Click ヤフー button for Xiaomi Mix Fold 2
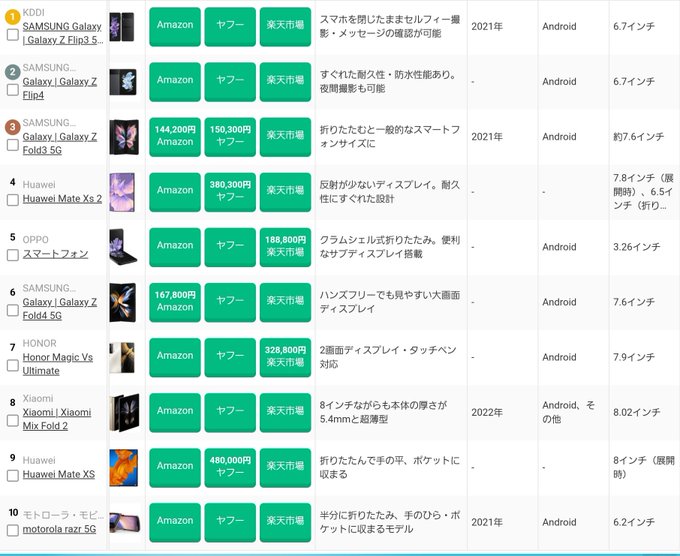This screenshot has height=556, width=680. point(230,412)
